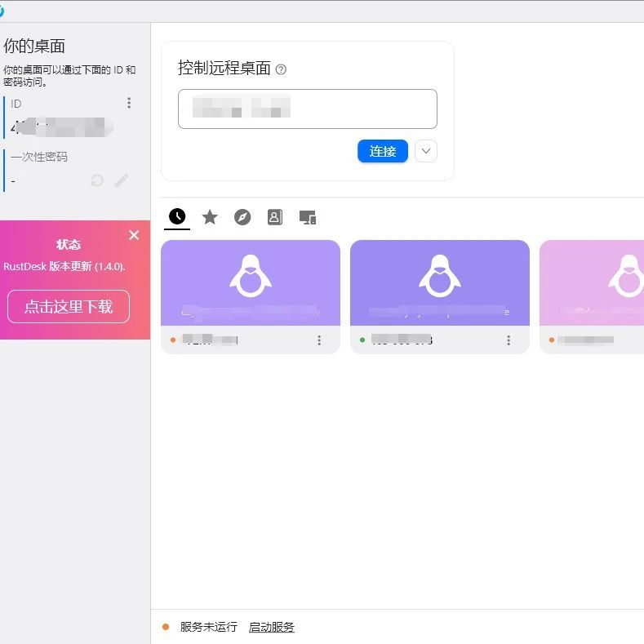Open the ID options three-dot menu
This screenshot has height=644, width=644.
129,103
